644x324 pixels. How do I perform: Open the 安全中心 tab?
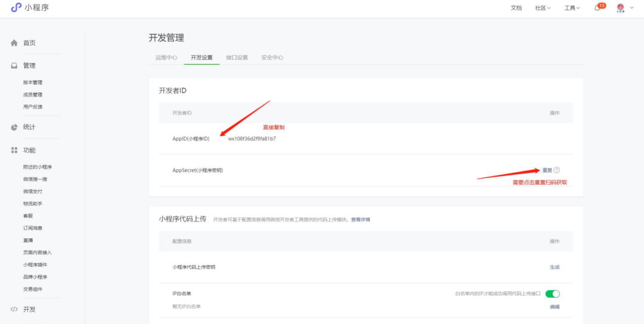click(x=272, y=58)
